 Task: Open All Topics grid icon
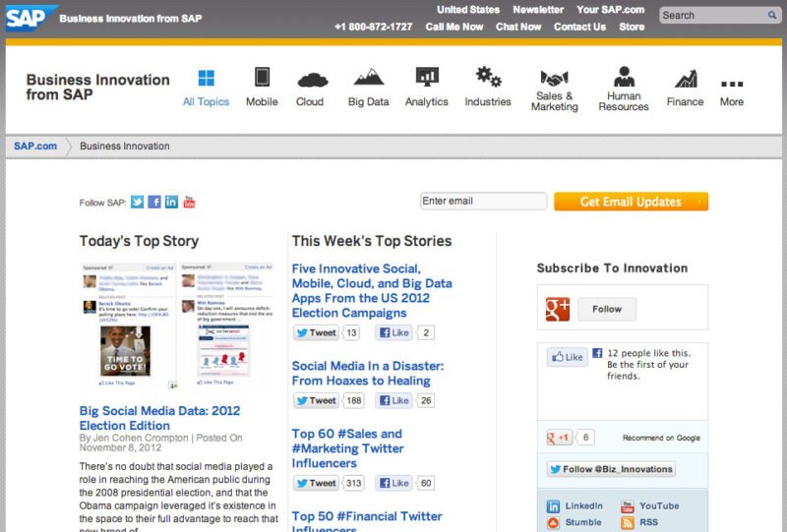point(207,79)
